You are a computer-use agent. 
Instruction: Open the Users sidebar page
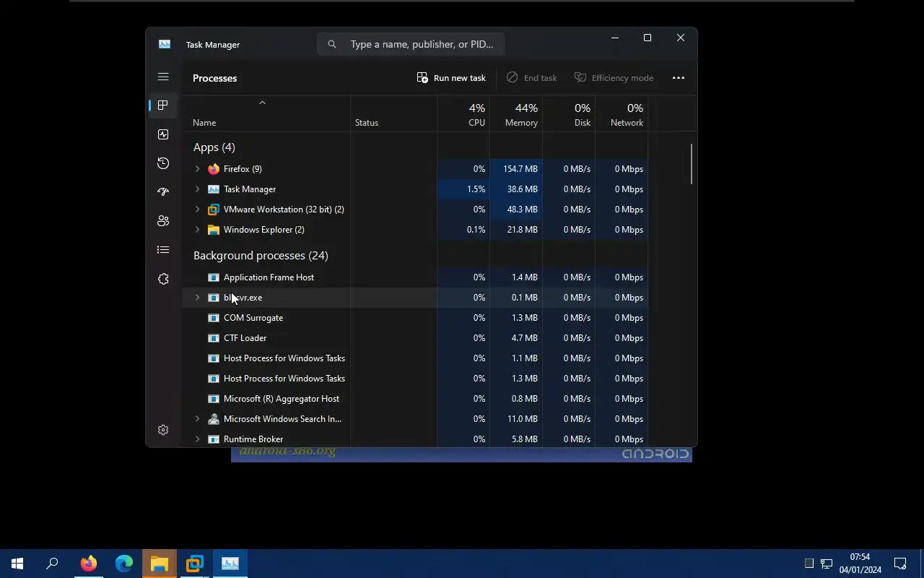click(x=163, y=221)
